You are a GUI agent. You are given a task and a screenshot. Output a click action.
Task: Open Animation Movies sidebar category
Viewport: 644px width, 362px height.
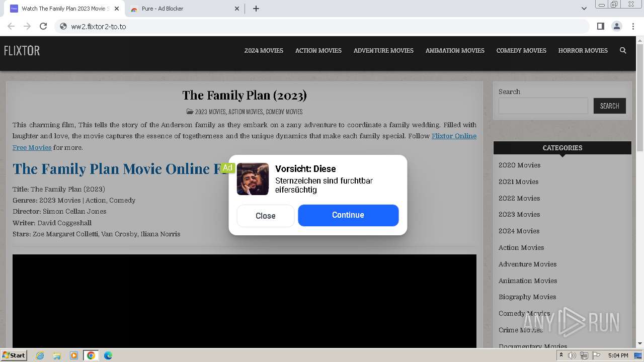[x=528, y=281]
